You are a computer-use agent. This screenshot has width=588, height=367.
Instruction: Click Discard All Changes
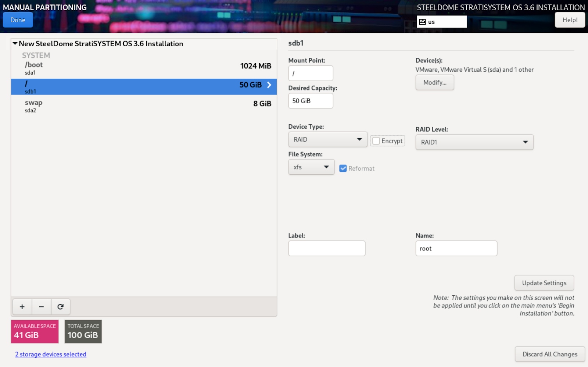pyautogui.click(x=549, y=354)
